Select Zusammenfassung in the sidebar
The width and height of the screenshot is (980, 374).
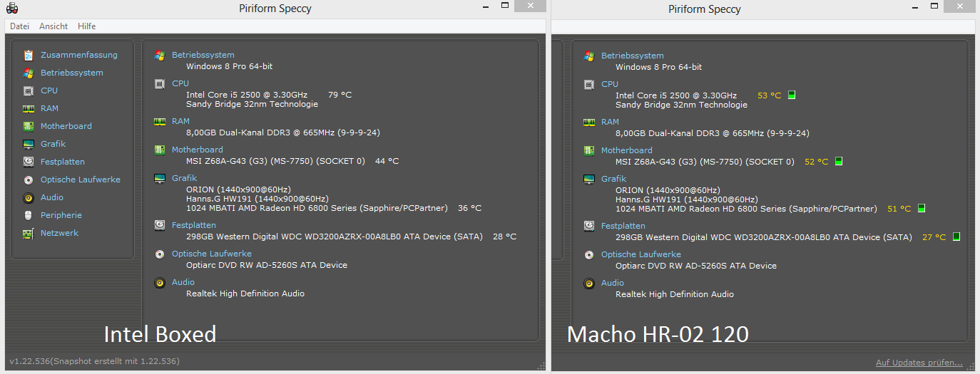pos(79,55)
